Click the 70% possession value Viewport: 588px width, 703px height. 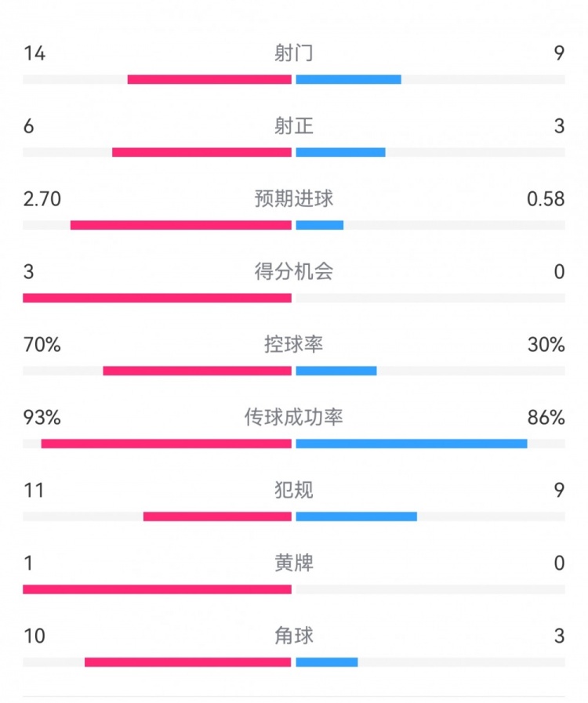coord(42,345)
